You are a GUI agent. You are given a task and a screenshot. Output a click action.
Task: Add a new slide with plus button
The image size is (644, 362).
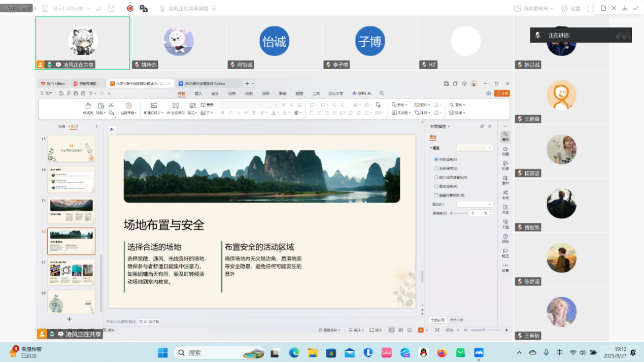tap(70, 319)
